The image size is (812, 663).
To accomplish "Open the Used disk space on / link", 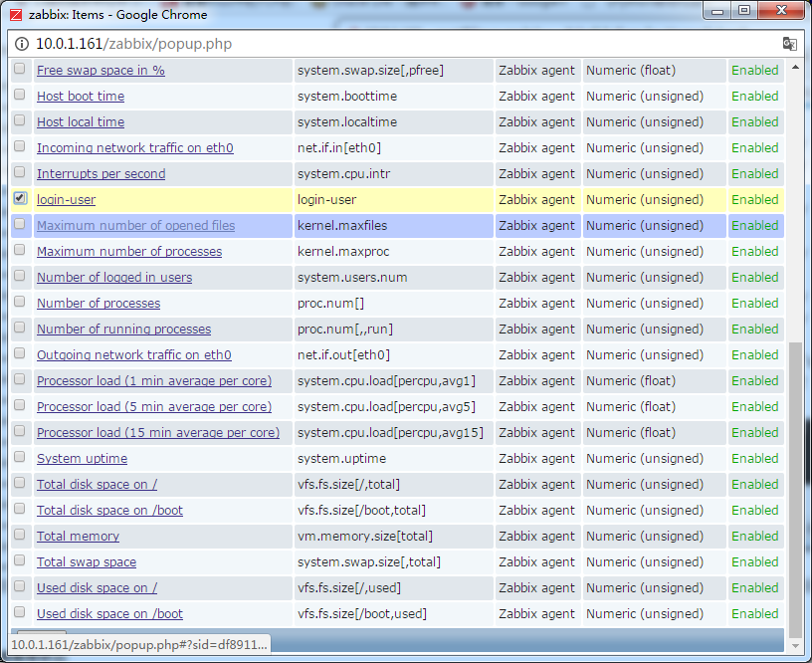I will click(97, 588).
